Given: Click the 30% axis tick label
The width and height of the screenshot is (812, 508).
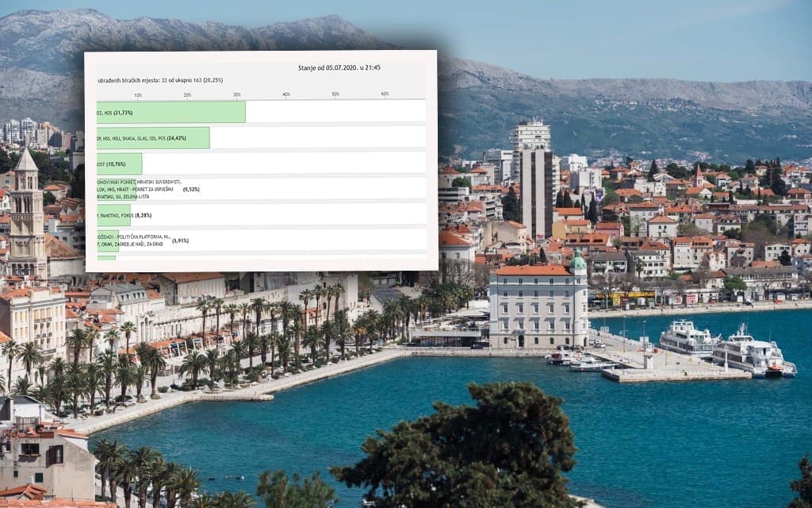Looking at the screenshot, I should (x=237, y=95).
